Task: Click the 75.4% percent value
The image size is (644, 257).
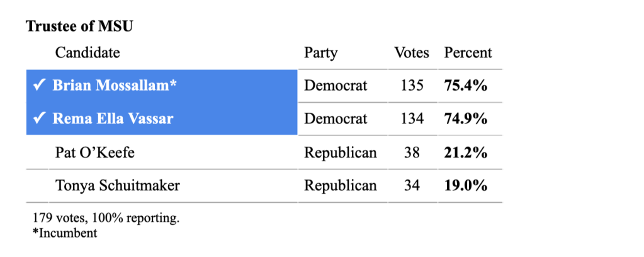Action: [x=466, y=86]
